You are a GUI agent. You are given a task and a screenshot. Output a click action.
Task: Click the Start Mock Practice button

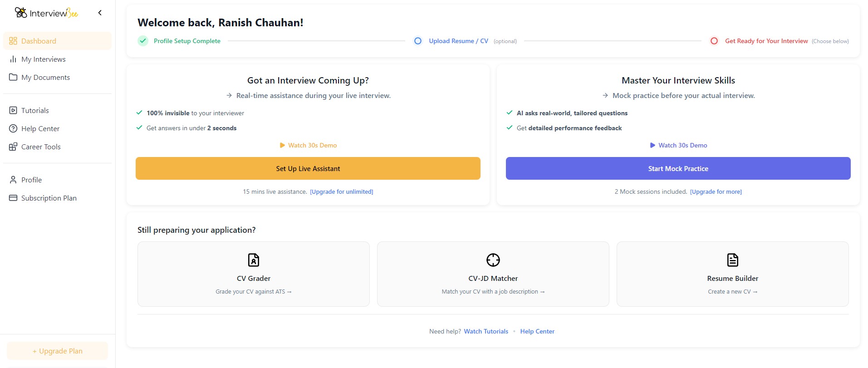[678, 168]
